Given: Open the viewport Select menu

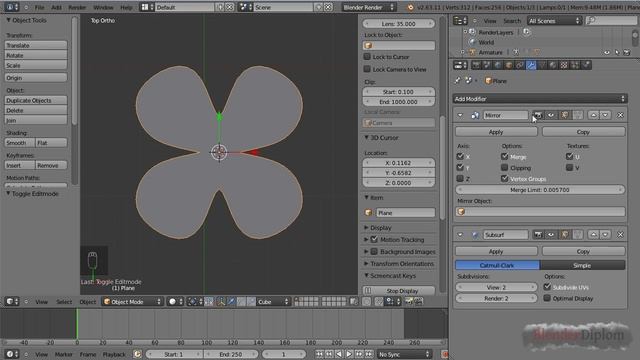Looking at the screenshot, I should click(64, 302).
